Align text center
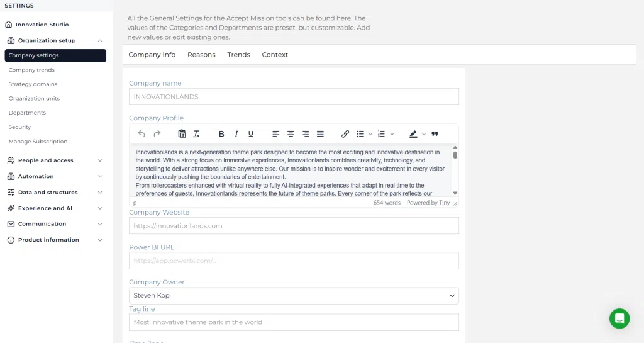The height and width of the screenshot is (343, 644). 291,134
